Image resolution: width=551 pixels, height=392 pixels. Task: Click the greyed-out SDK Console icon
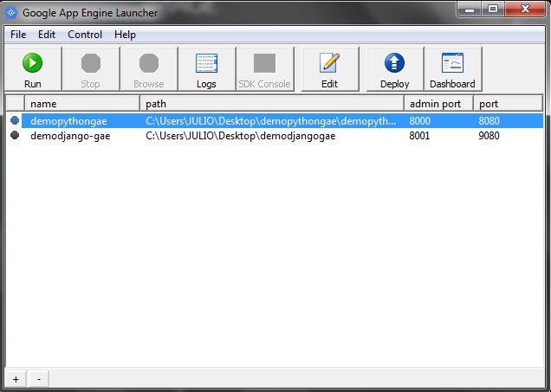pos(264,63)
